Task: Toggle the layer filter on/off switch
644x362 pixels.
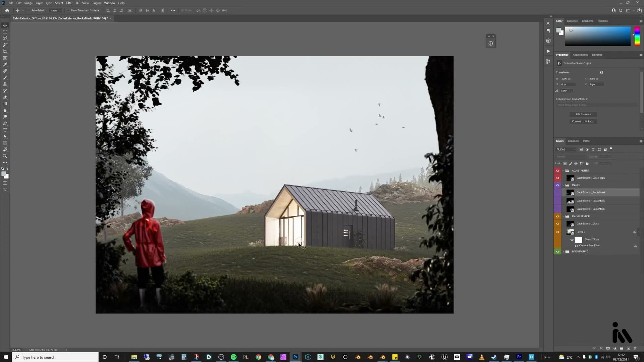Action: pyautogui.click(x=611, y=149)
